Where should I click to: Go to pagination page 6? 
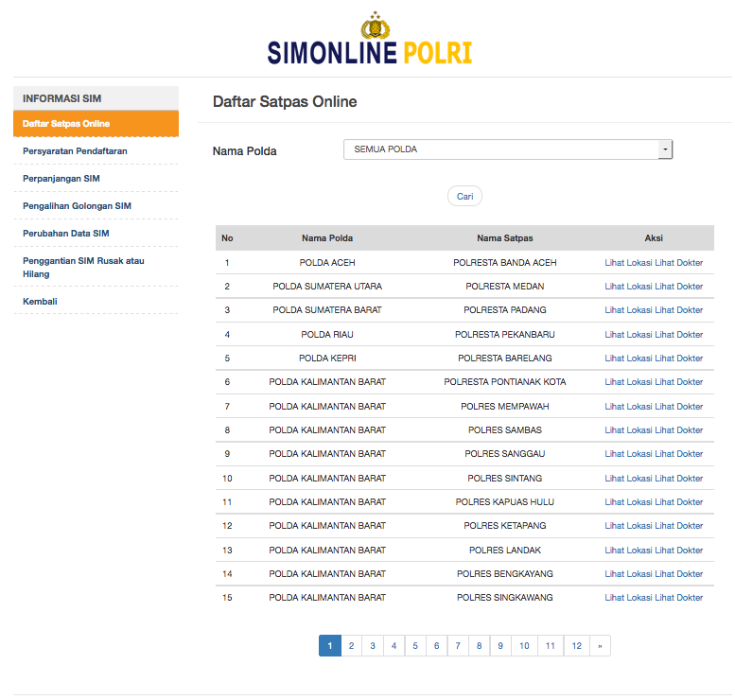(437, 646)
